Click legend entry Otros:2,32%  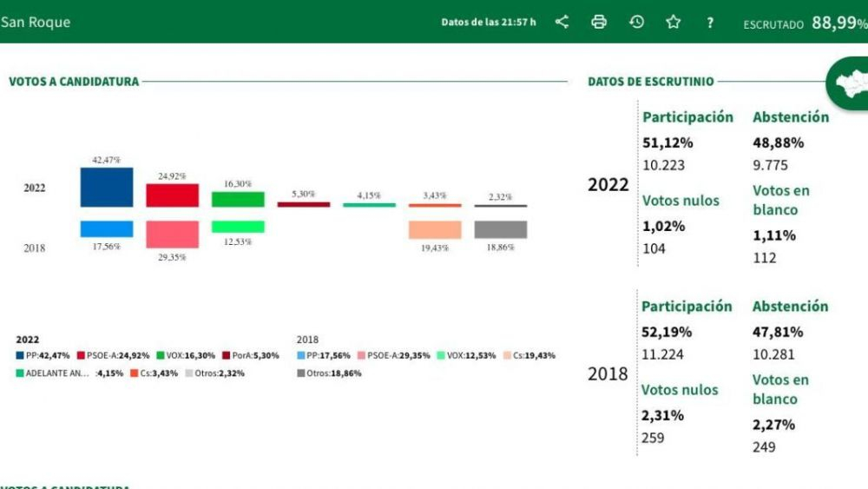coord(214,373)
